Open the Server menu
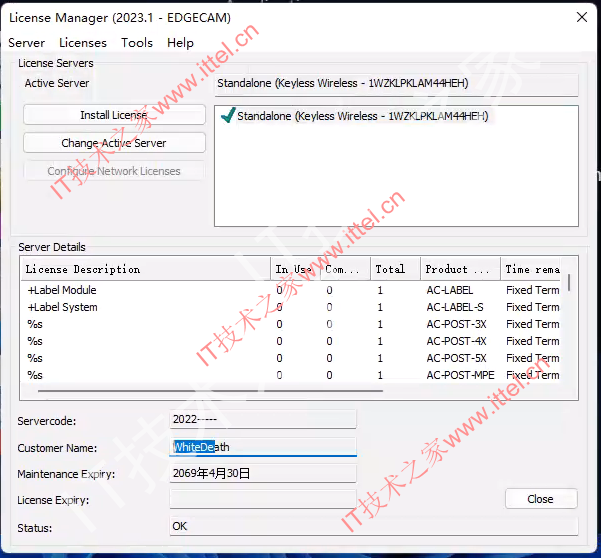The height and width of the screenshot is (558, 601). [26, 43]
